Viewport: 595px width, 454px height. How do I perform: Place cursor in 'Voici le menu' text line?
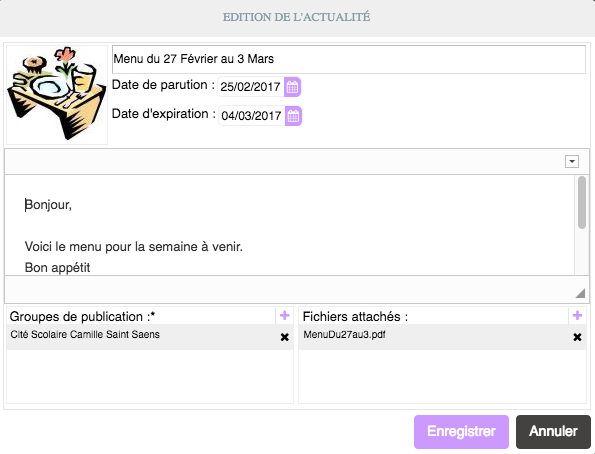[x=134, y=247]
